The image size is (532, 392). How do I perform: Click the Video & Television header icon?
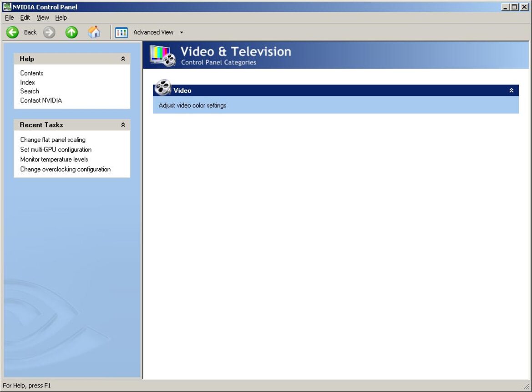click(x=163, y=55)
